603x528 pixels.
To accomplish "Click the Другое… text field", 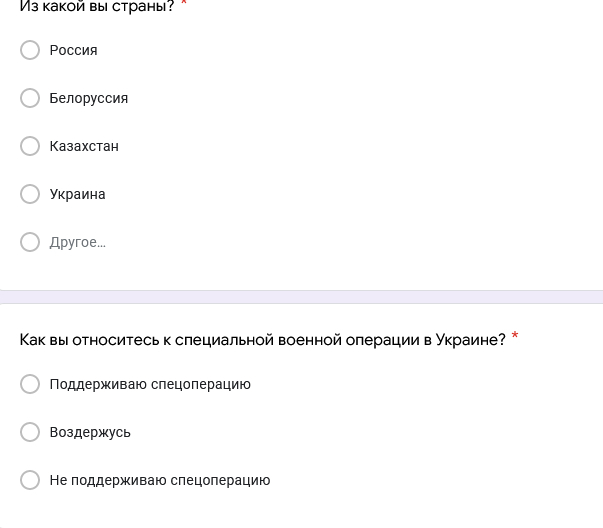I will point(78,242).
